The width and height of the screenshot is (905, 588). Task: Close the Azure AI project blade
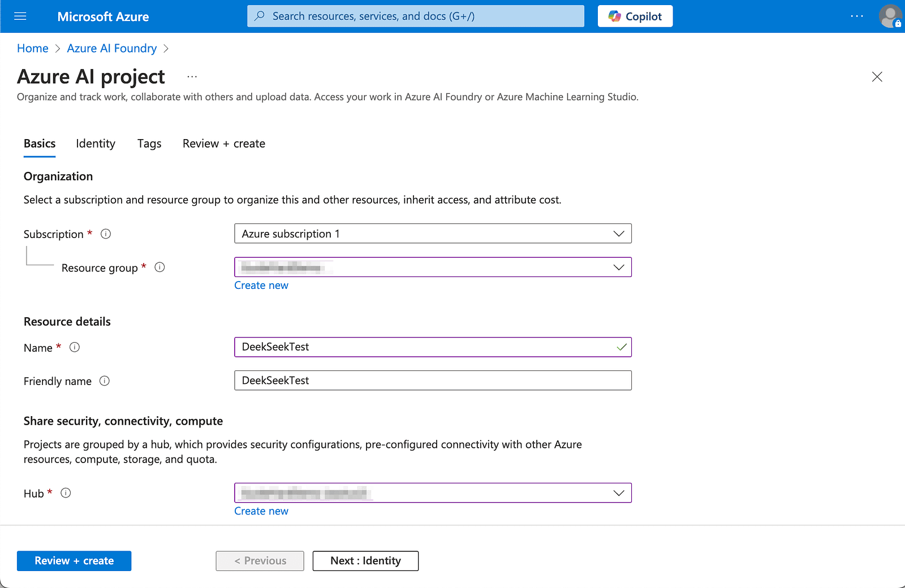point(877,77)
